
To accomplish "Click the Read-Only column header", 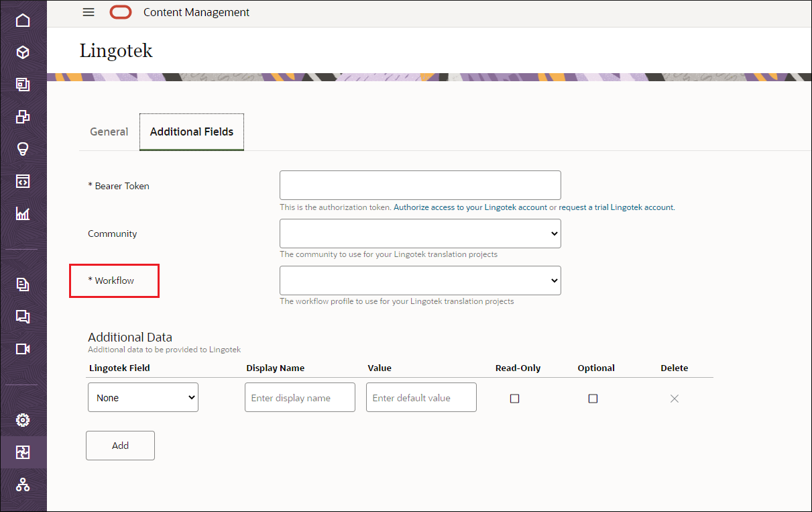I will [x=518, y=368].
